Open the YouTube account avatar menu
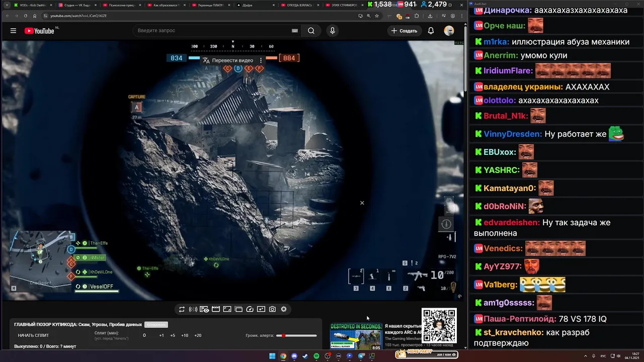This screenshot has height=362, width=644. [449, 31]
